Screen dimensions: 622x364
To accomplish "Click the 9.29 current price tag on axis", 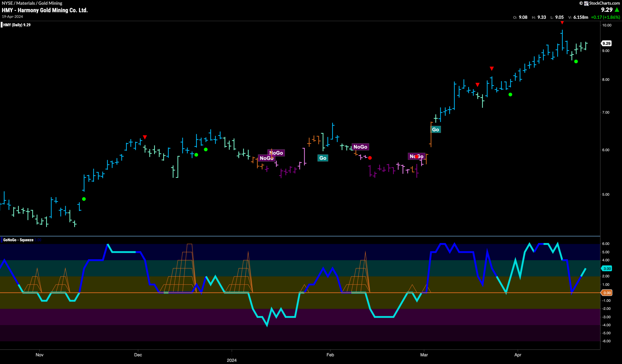I will click(606, 43).
